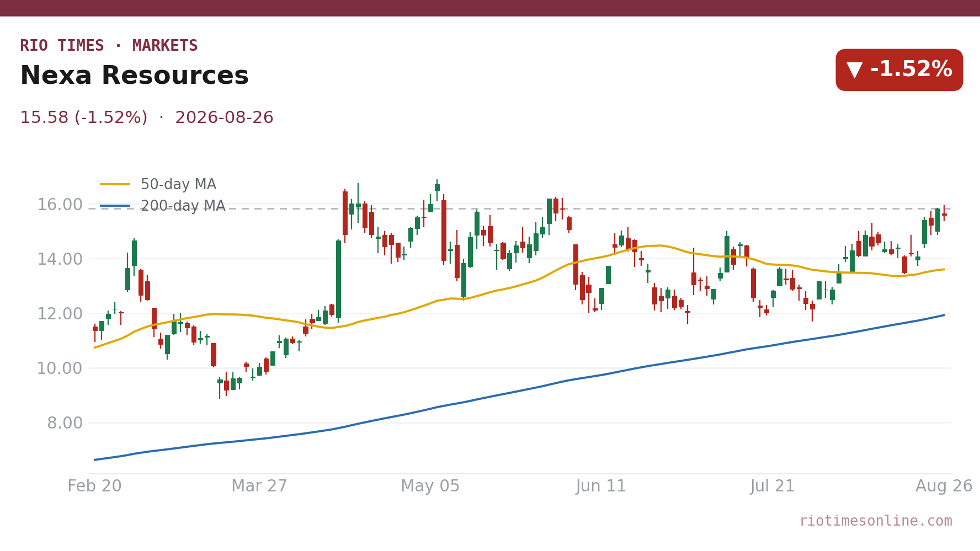Click the Jun 11 x-axis label

[601, 486]
